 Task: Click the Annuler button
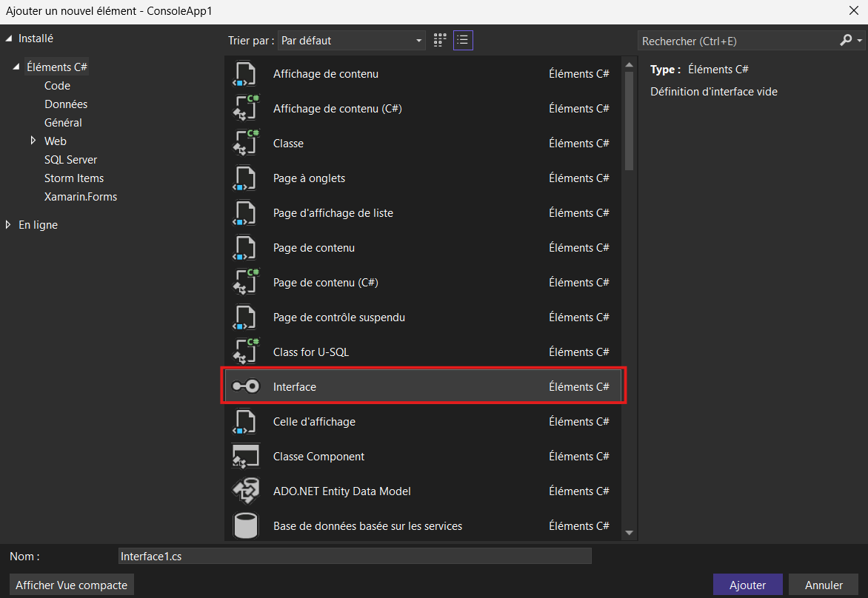(x=823, y=585)
